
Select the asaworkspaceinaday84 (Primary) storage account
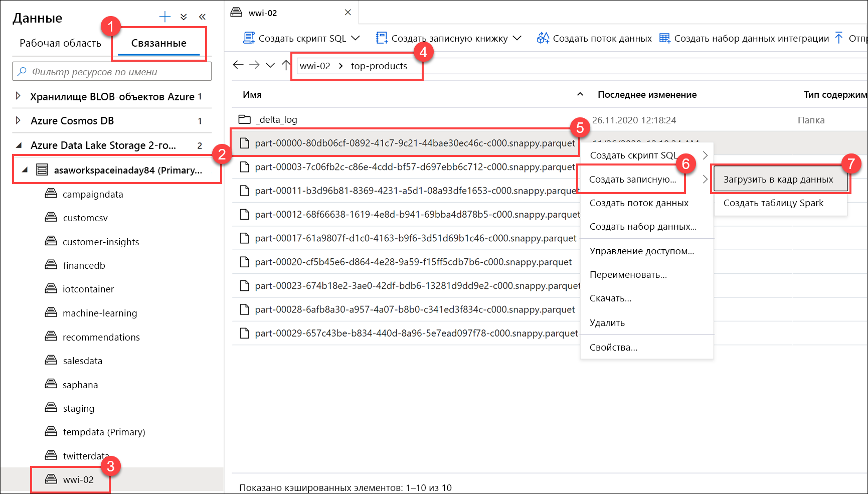[x=128, y=170]
